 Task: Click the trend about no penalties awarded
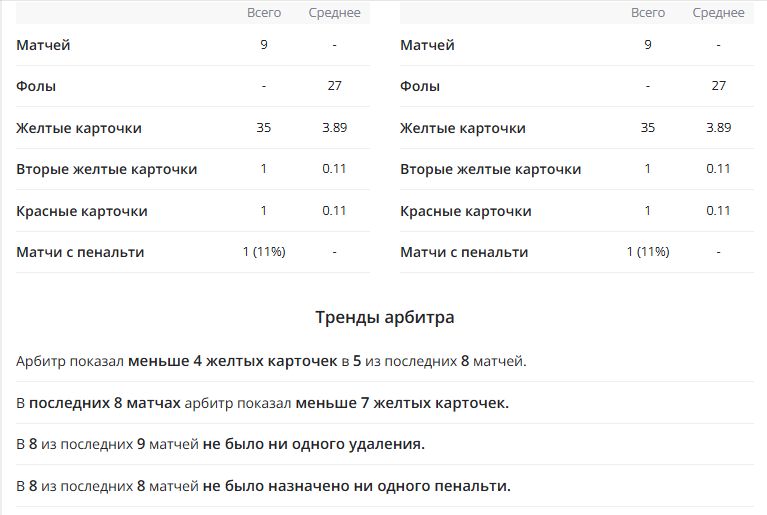tap(264, 486)
